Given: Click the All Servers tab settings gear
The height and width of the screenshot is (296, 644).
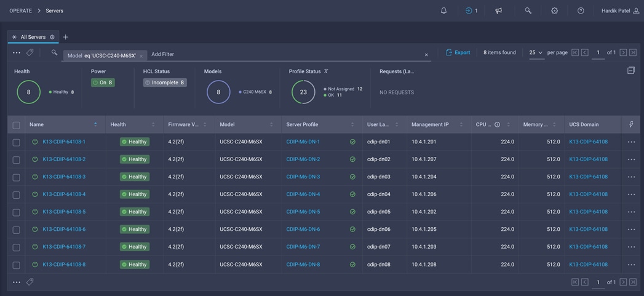Looking at the screenshot, I should click(x=52, y=37).
